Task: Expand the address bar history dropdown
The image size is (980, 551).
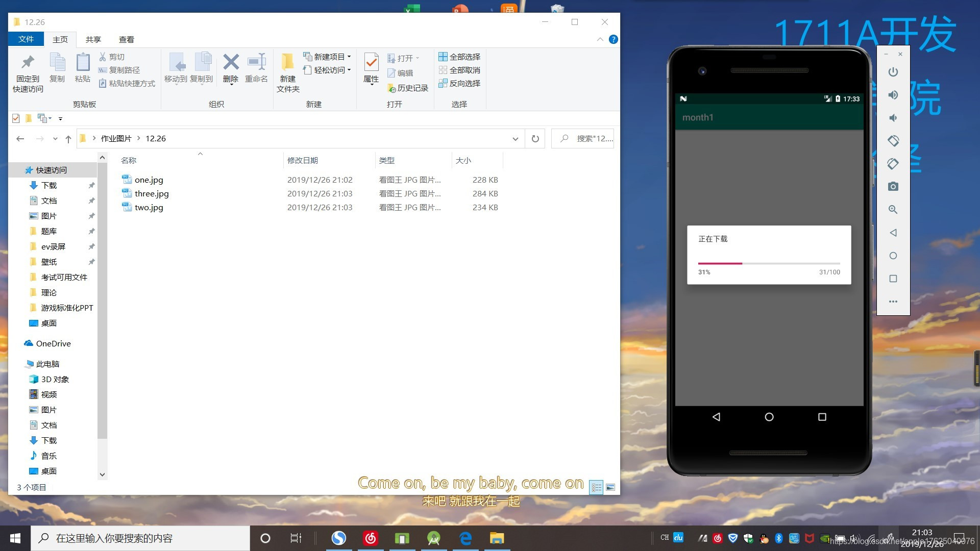Action: [515, 139]
